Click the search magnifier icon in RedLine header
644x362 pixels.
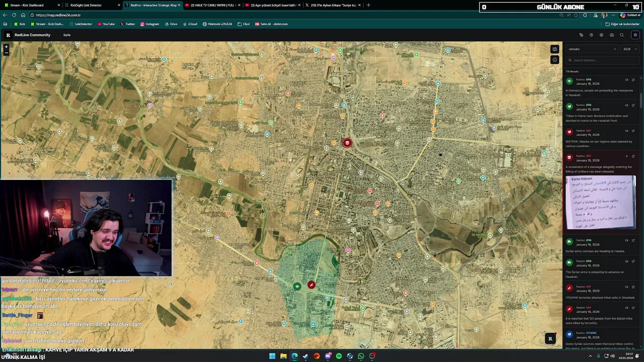click(622, 35)
